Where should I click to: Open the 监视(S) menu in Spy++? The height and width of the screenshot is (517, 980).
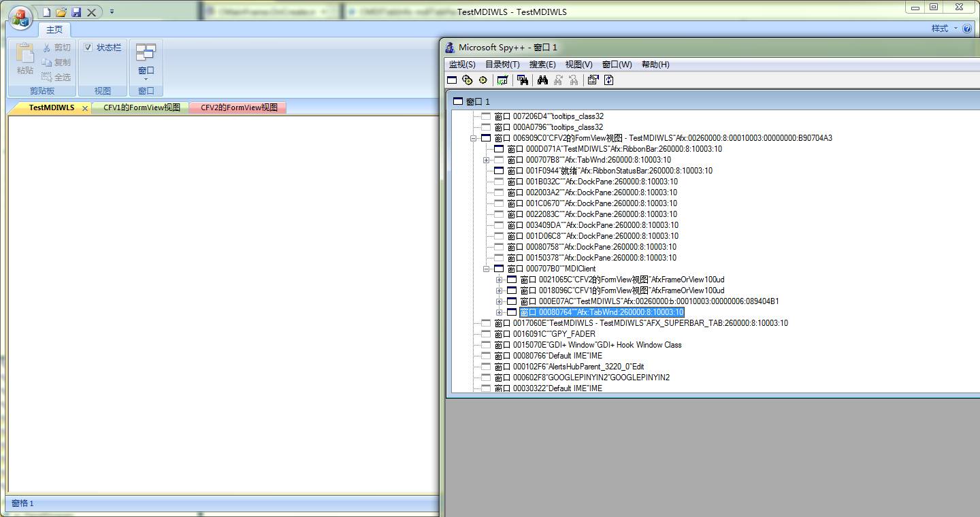pyautogui.click(x=462, y=65)
